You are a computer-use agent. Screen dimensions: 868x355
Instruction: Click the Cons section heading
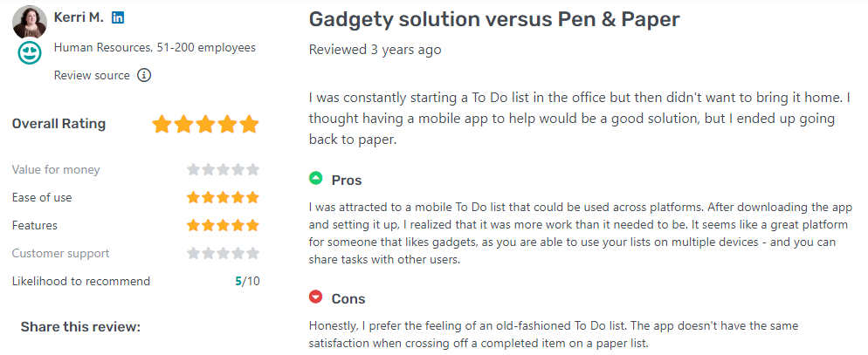coord(348,299)
